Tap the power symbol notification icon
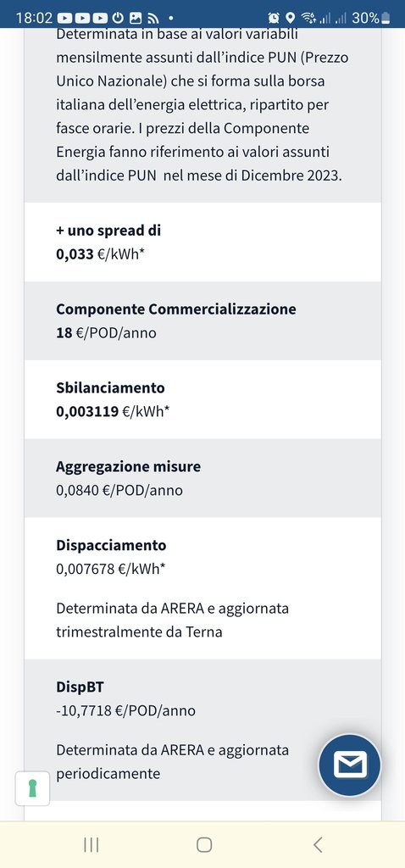This screenshot has height=868, width=405. pos(117,18)
